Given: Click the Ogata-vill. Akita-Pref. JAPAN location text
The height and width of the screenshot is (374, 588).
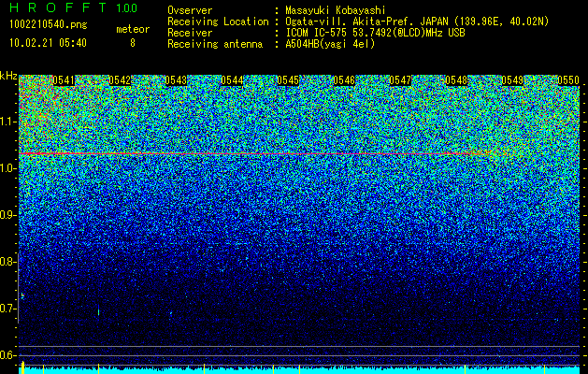Looking at the screenshot, I should 417,22.
